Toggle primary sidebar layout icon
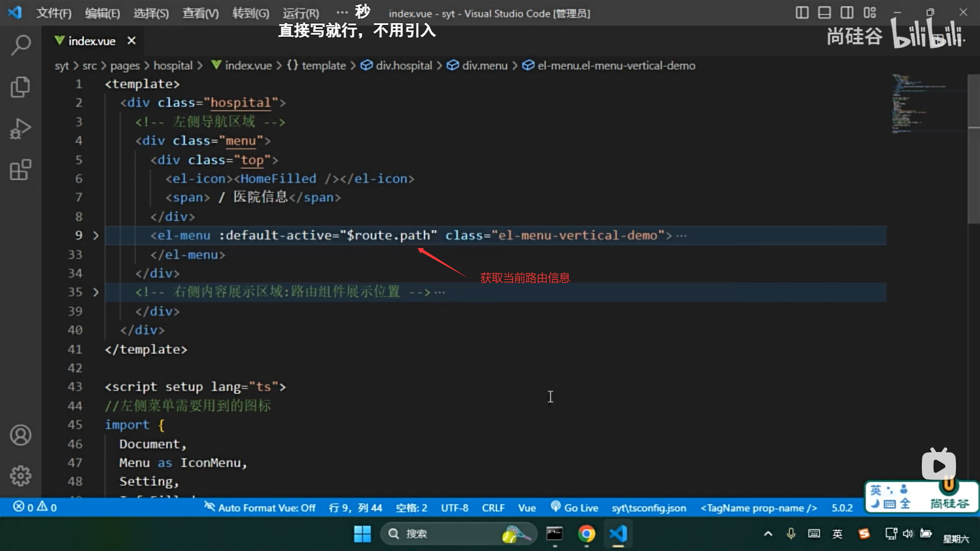The width and height of the screenshot is (980, 551). pyautogui.click(x=802, y=13)
